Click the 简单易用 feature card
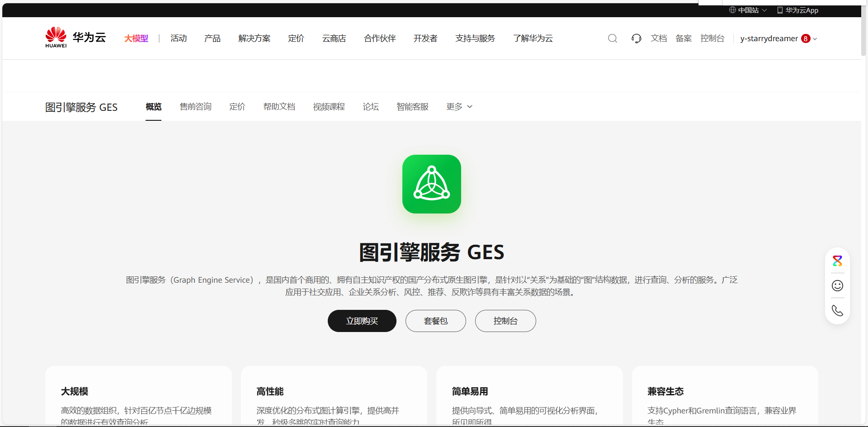 529,396
